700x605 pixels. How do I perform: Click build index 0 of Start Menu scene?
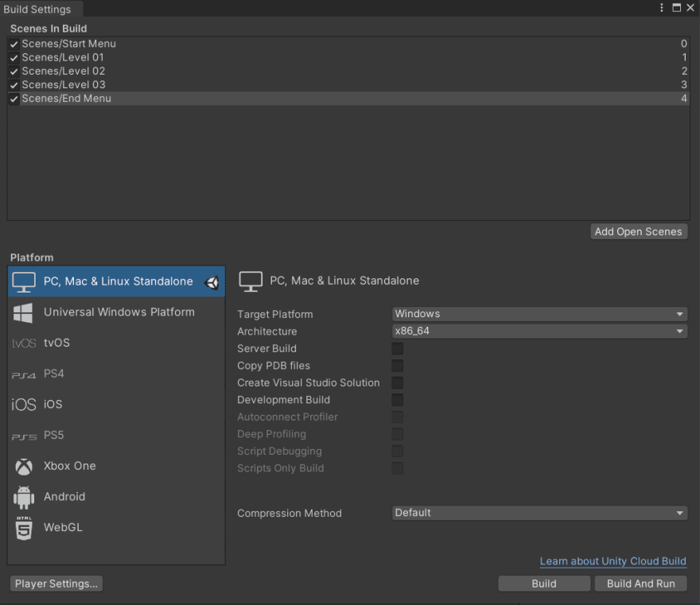click(683, 44)
